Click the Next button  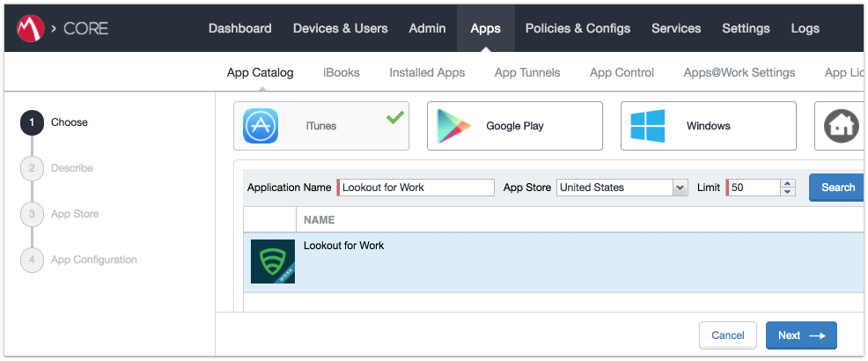pos(802,335)
